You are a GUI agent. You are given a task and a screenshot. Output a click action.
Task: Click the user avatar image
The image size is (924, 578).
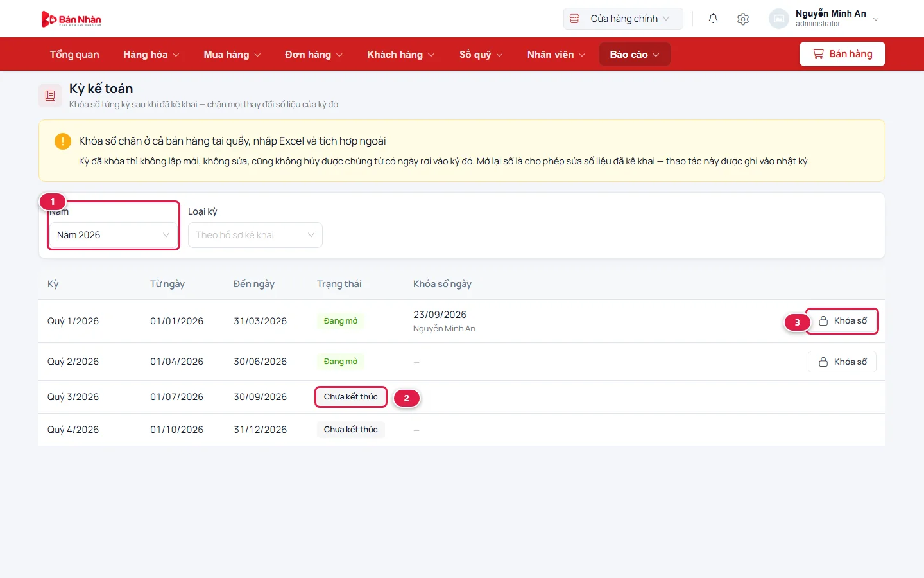coord(779,19)
